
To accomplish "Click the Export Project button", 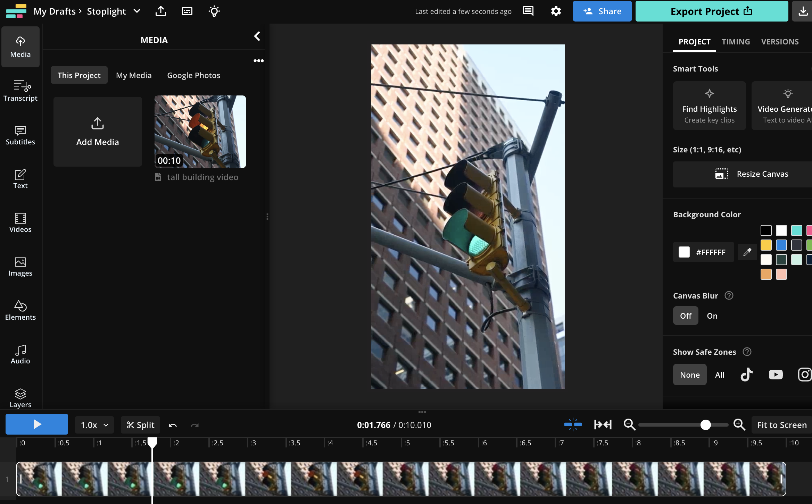I will (711, 11).
